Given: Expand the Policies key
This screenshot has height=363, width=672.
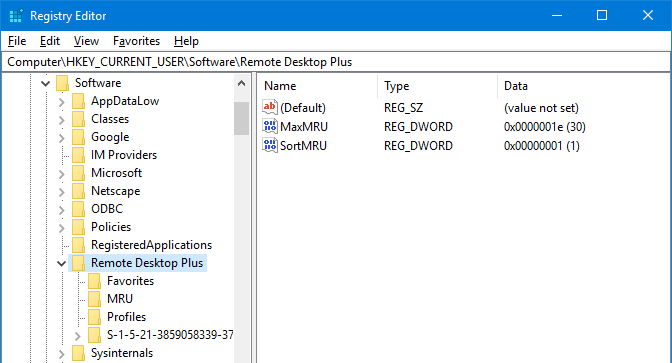Looking at the screenshot, I should (x=62, y=228).
